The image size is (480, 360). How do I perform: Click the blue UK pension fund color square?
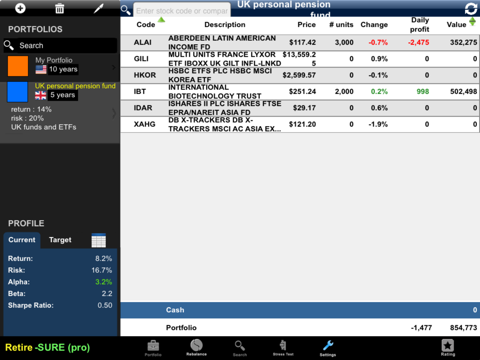click(18, 92)
